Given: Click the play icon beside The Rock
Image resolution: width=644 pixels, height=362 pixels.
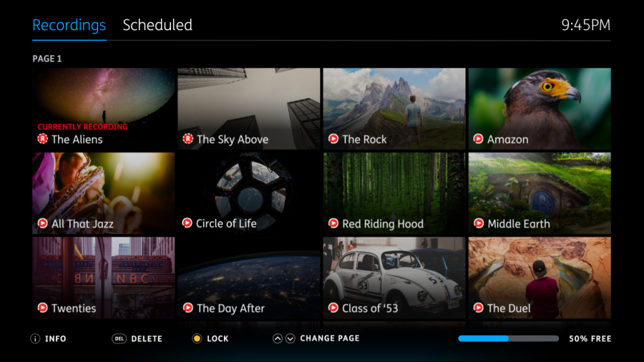Looking at the screenshot, I should tap(333, 139).
